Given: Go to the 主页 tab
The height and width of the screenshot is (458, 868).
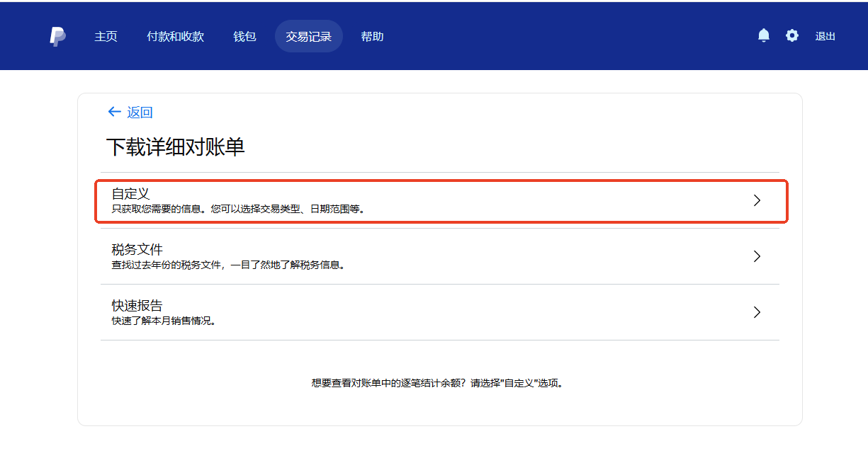Looking at the screenshot, I should tap(106, 37).
